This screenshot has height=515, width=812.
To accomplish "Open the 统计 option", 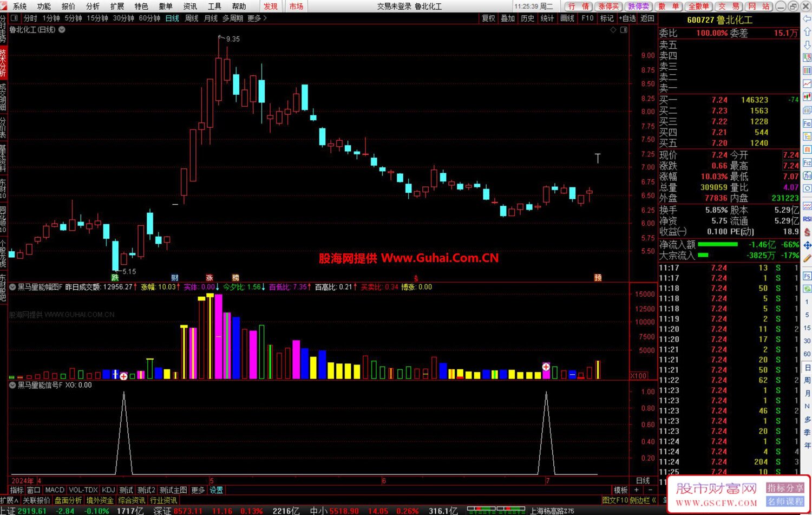I will [x=547, y=18].
